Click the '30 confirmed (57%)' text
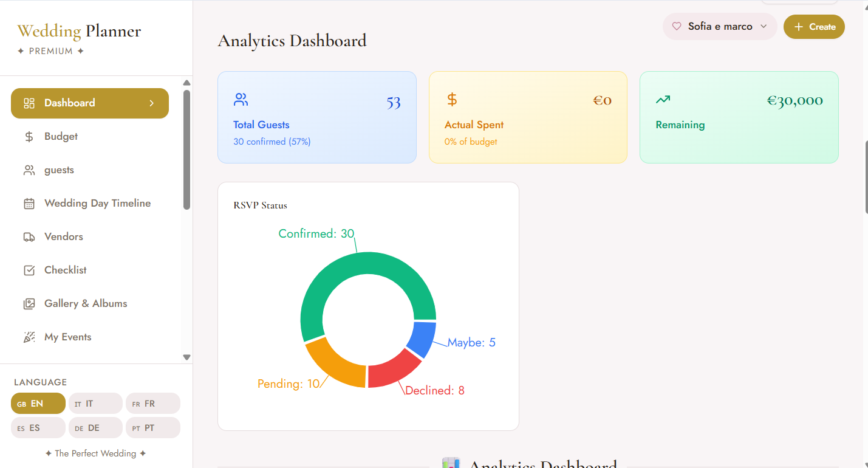 tap(272, 142)
